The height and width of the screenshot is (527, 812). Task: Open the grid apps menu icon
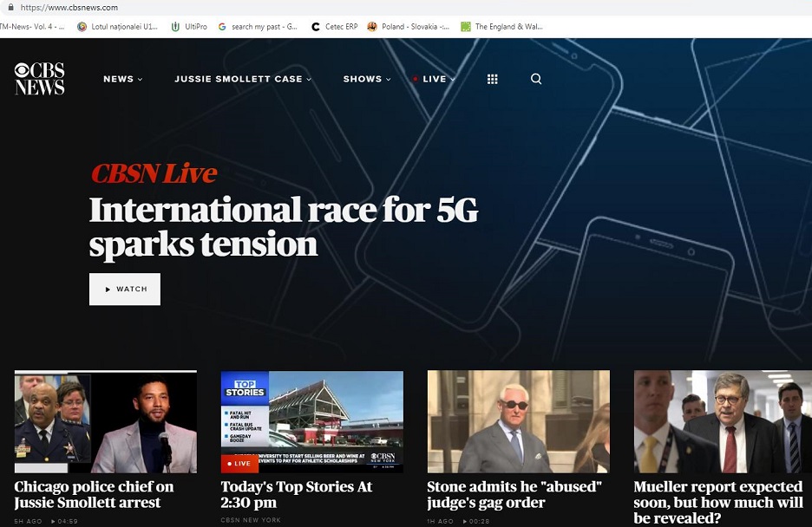click(x=493, y=79)
